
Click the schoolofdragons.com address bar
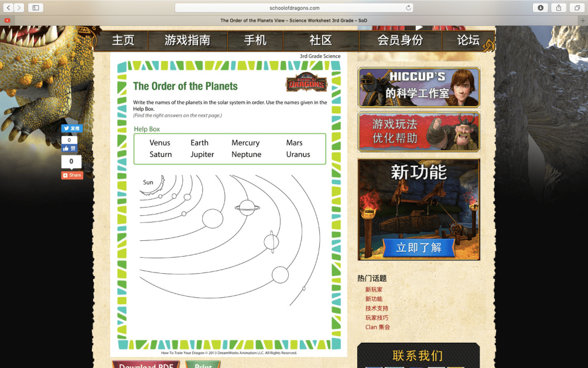click(294, 8)
